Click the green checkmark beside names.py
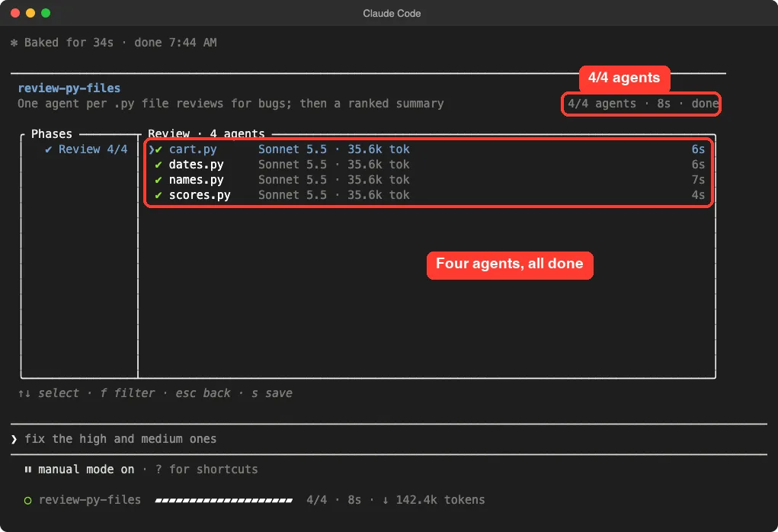 (x=158, y=180)
